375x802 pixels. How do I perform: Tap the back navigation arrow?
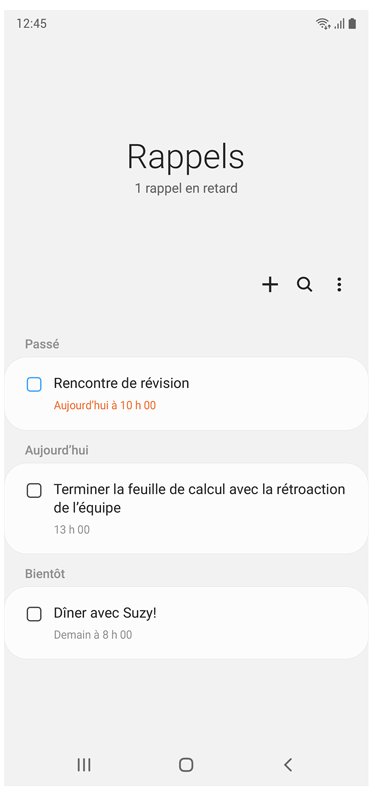point(288,765)
